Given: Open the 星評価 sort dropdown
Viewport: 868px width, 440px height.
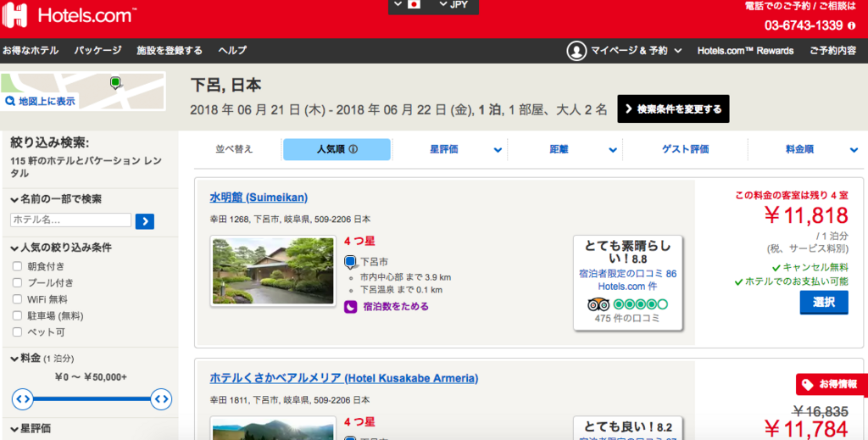Looking at the screenshot, I should [x=449, y=149].
